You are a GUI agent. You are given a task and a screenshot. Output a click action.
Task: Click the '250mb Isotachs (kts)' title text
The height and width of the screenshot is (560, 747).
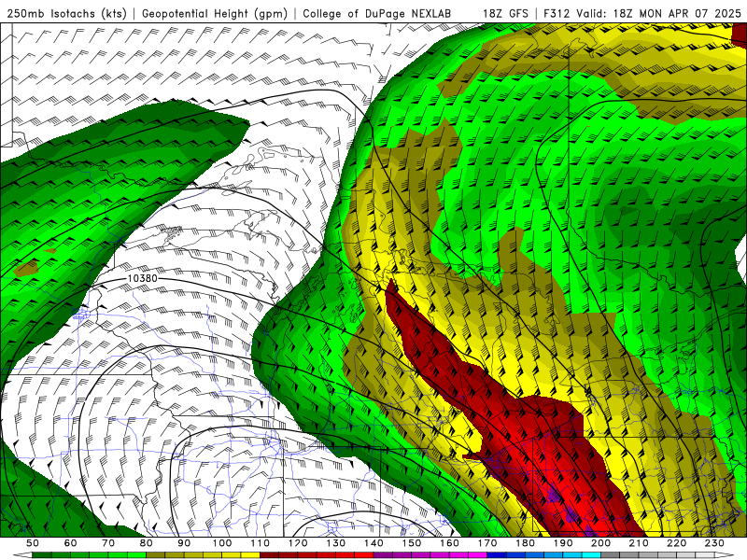66,14
